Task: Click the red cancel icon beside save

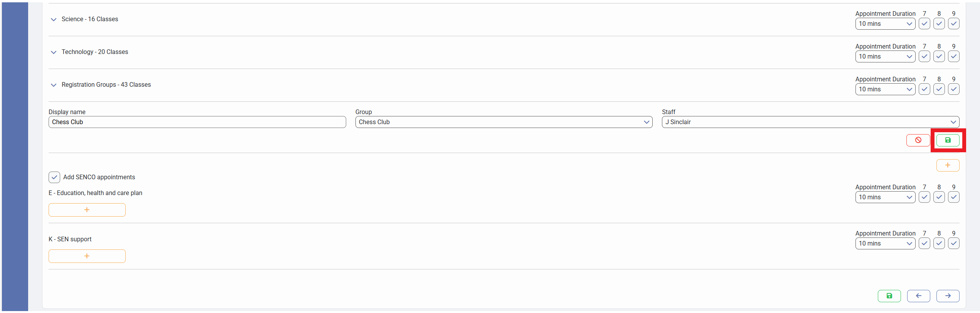Action: click(x=918, y=140)
